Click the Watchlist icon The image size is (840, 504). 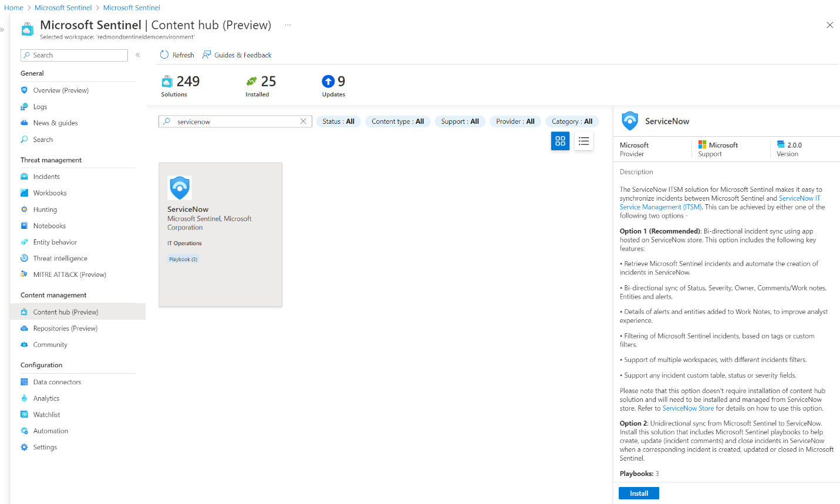[x=24, y=415]
